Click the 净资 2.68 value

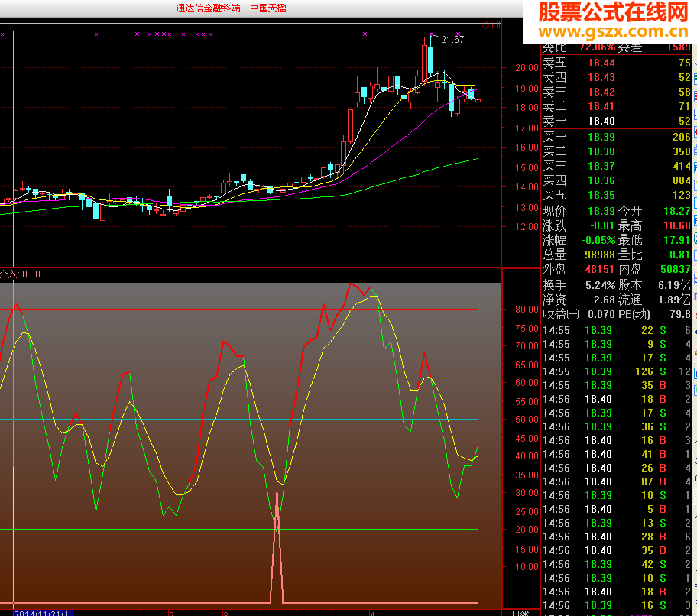[605, 300]
